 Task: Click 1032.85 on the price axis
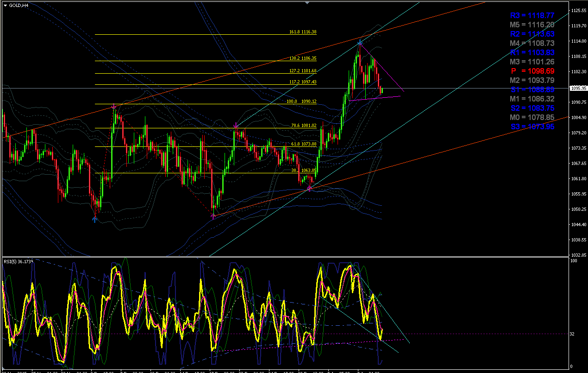[579, 255]
